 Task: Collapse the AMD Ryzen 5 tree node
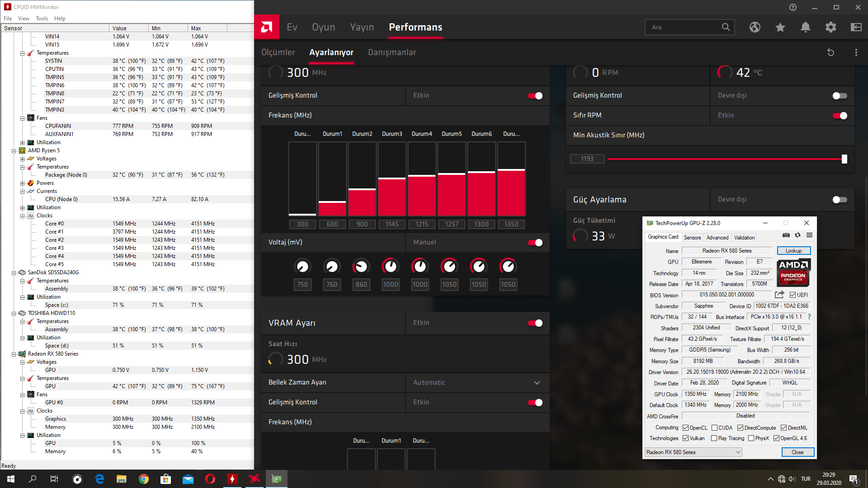pyautogui.click(x=14, y=151)
